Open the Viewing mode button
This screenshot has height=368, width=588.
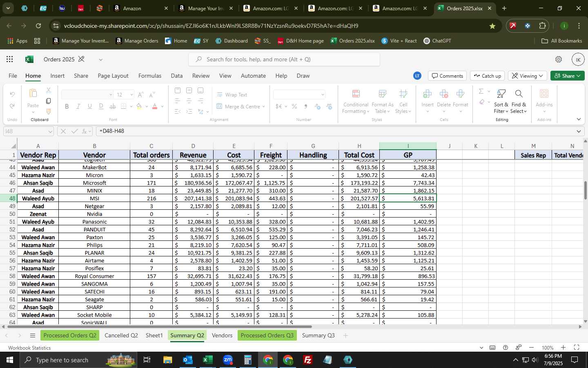click(528, 76)
